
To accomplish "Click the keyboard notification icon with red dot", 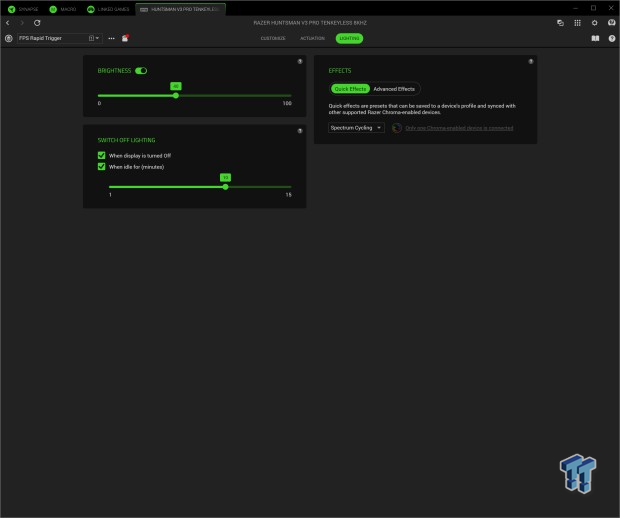I will click(125, 38).
